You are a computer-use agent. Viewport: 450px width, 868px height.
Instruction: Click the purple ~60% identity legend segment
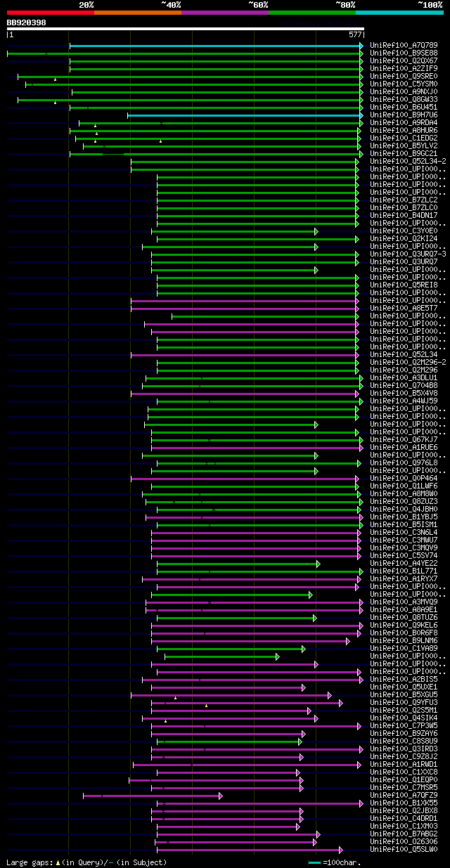point(224,12)
